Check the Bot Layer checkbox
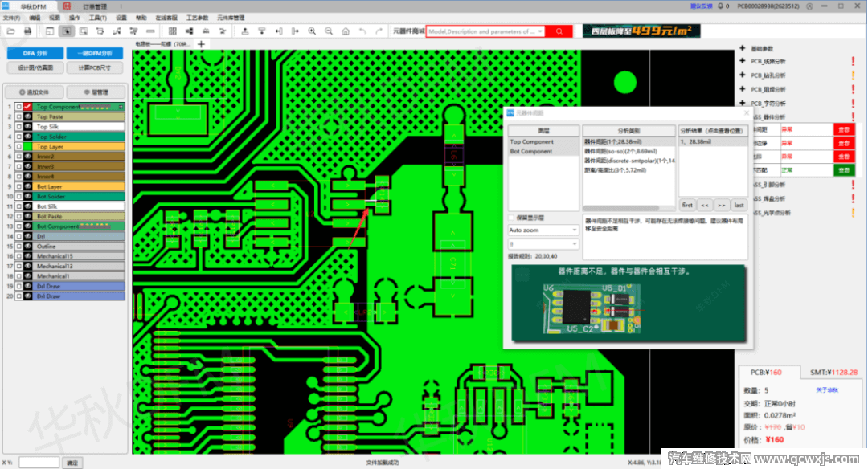 pos(18,187)
